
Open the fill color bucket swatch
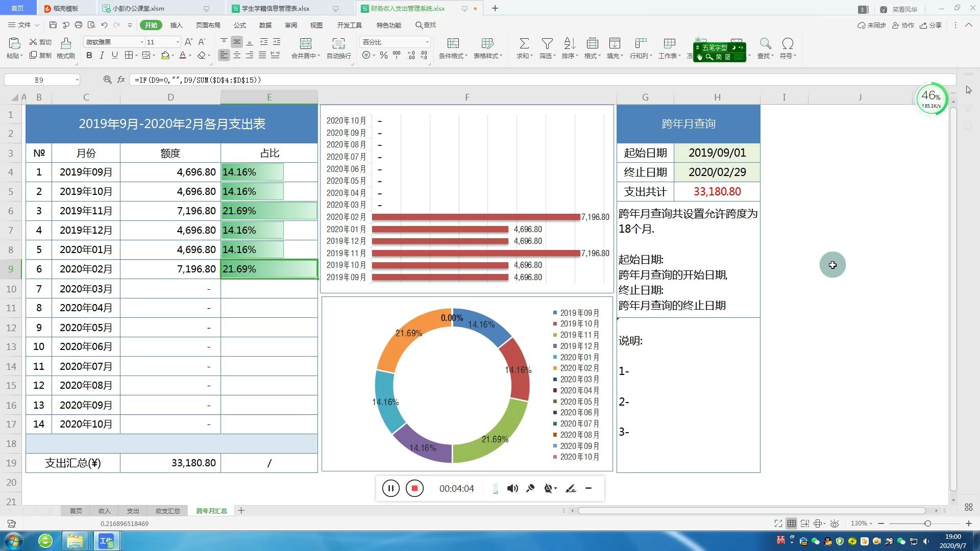(x=165, y=55)
